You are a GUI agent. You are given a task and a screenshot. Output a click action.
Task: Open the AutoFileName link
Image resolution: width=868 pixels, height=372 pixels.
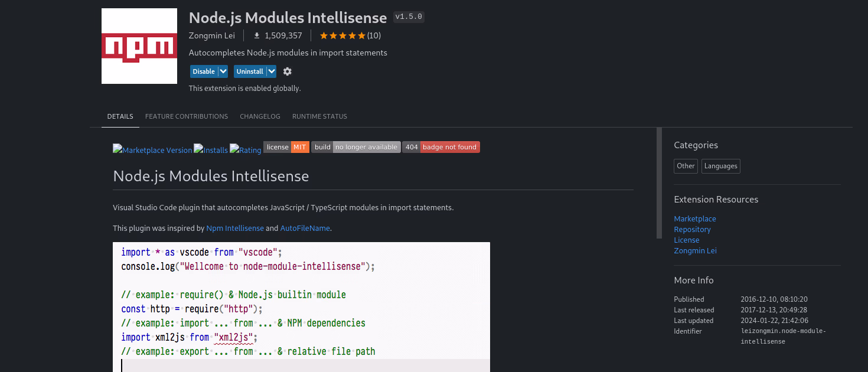coord(305,228)
